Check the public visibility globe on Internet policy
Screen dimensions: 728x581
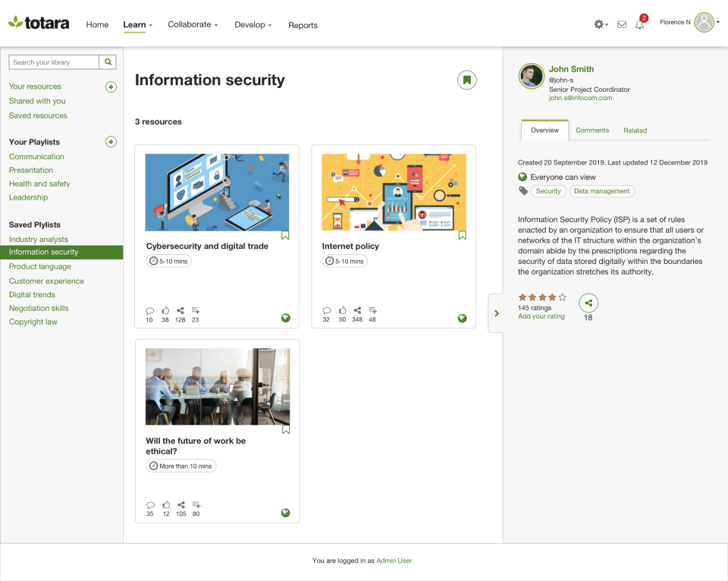click(x=462, y=319)
